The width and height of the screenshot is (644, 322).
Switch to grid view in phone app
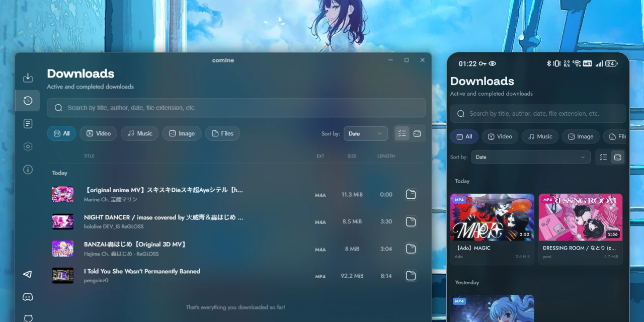coord(618,157)
